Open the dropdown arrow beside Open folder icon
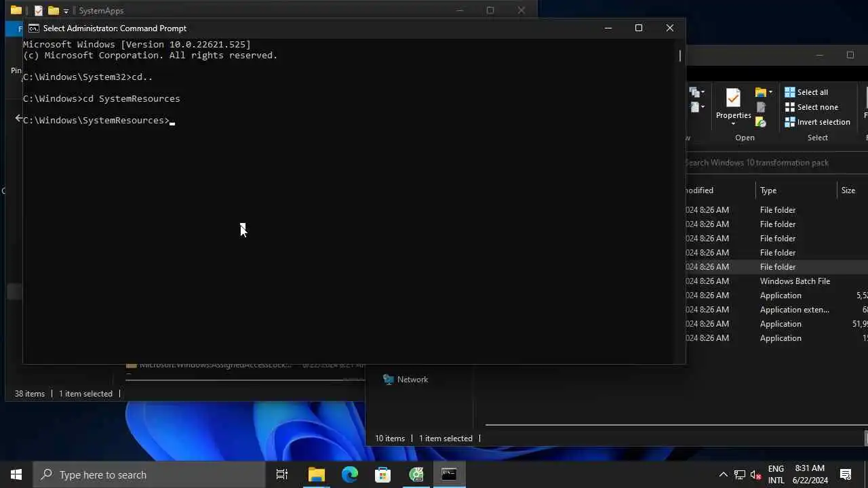Image resolution: width=868 pixels, height=488 pixels. coord(770,92)
